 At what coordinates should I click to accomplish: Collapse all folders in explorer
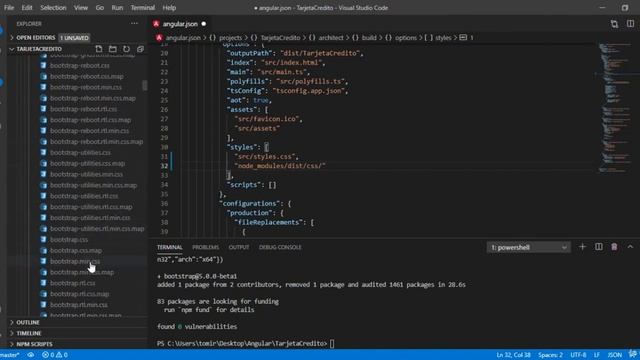[140, 49]
